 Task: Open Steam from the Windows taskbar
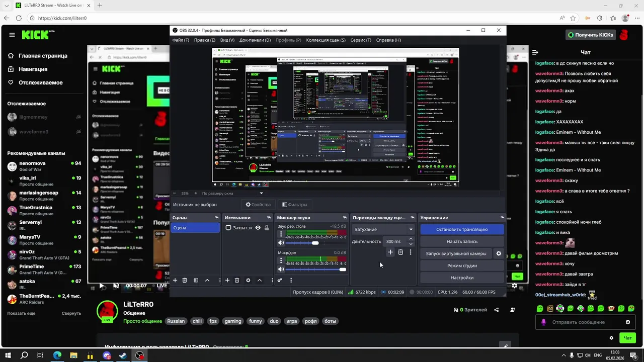coord(123,355)
